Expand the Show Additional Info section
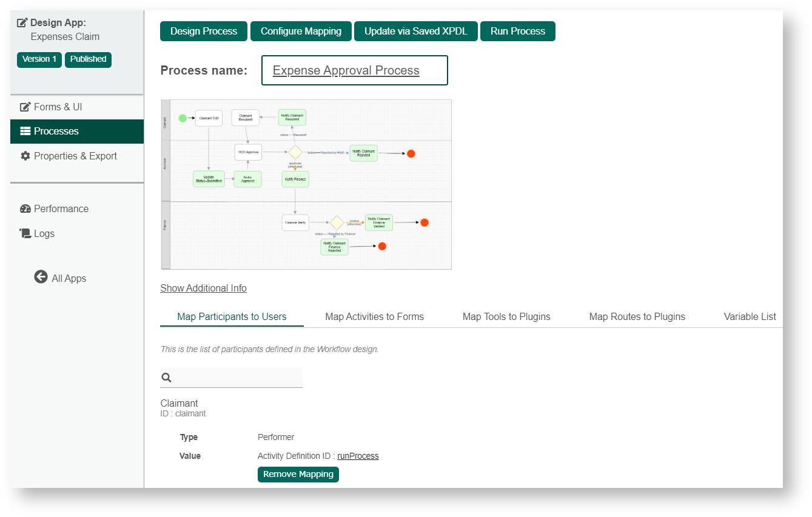 tap(203, 289)
